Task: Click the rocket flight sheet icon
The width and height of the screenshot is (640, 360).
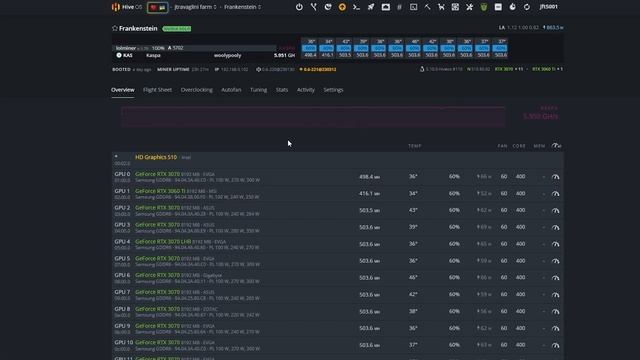Action: 371,7
